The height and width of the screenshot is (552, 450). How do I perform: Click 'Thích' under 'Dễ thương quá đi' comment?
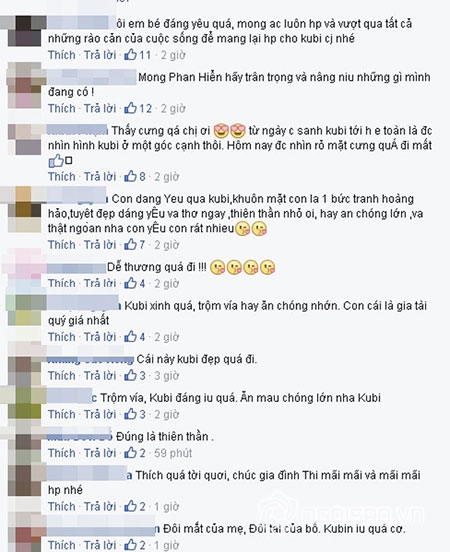62,283
